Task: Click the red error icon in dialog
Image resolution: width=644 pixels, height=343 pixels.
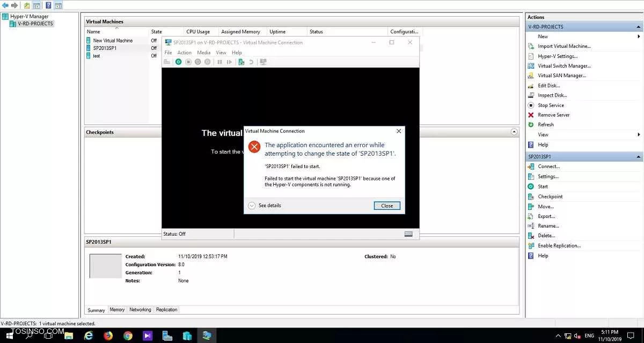Action: click(x=254, y=147)
